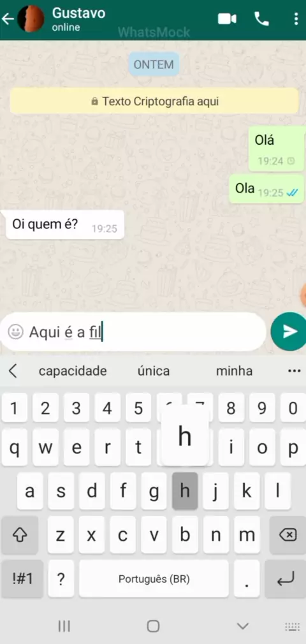Choose the suggestion 'capacidade'
The width and height of the screenshot is (306, 644).
(x=73, y=371)
